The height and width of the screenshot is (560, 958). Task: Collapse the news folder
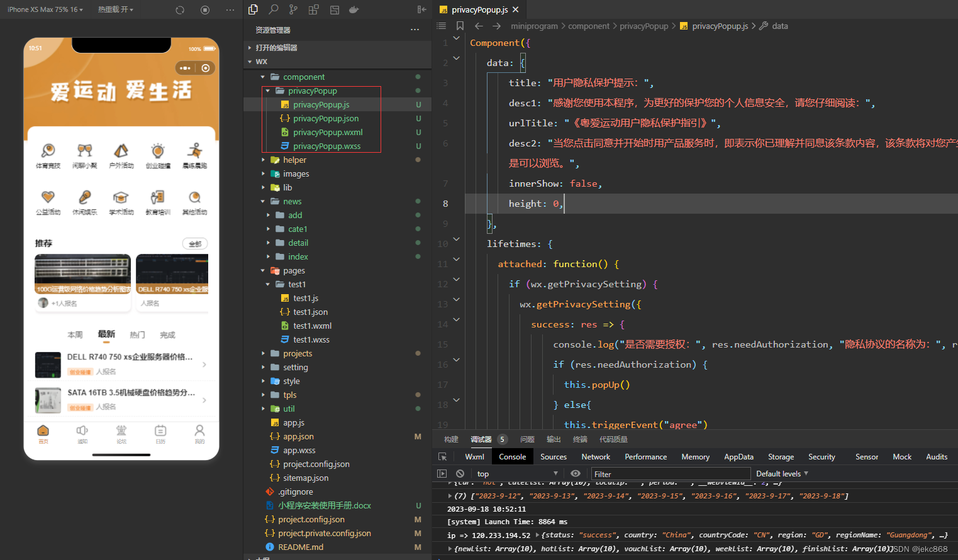pos(263,202)
